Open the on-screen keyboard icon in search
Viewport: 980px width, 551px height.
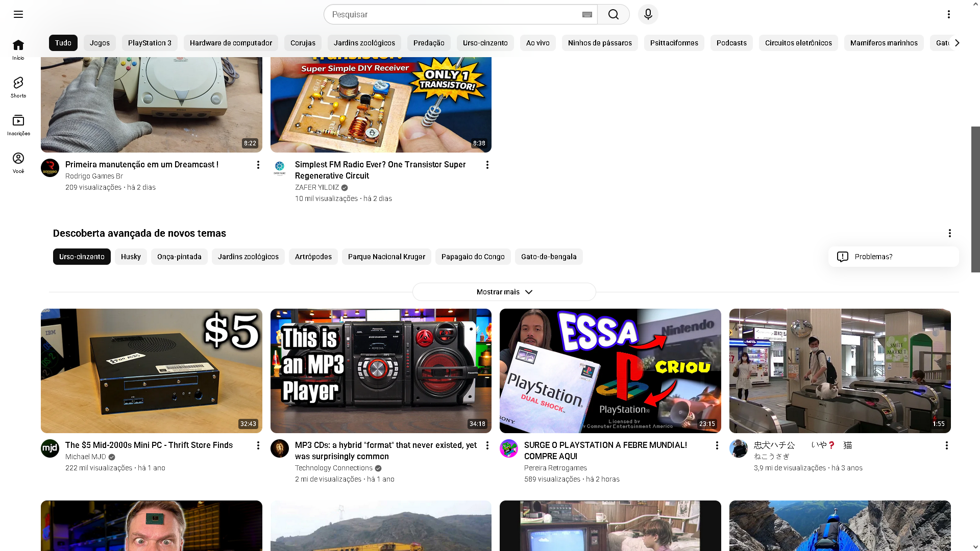click(587, 14)
